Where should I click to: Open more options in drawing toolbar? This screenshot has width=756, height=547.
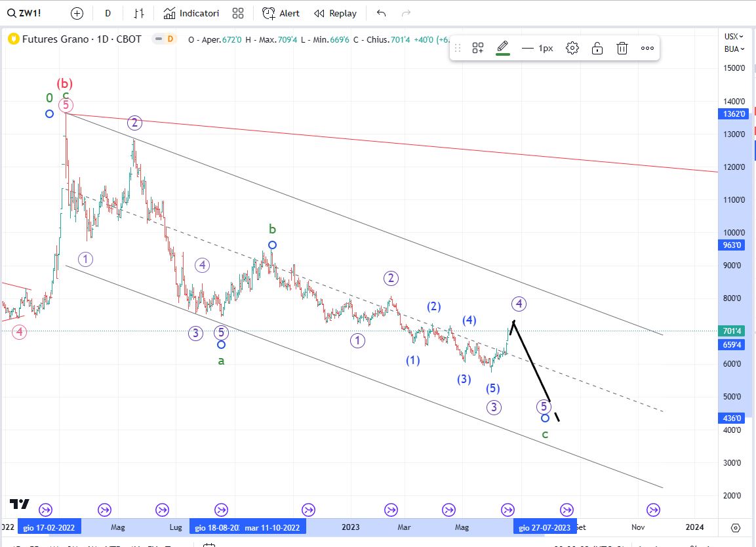point(648,49)
